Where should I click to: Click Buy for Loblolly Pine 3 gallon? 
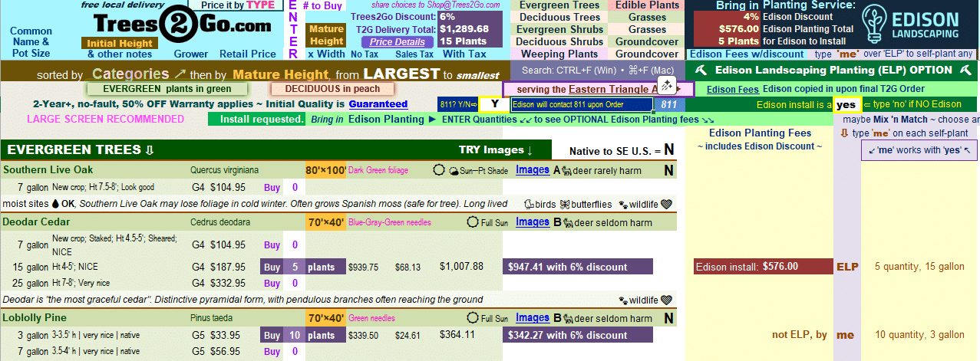(x=272, y=335)
